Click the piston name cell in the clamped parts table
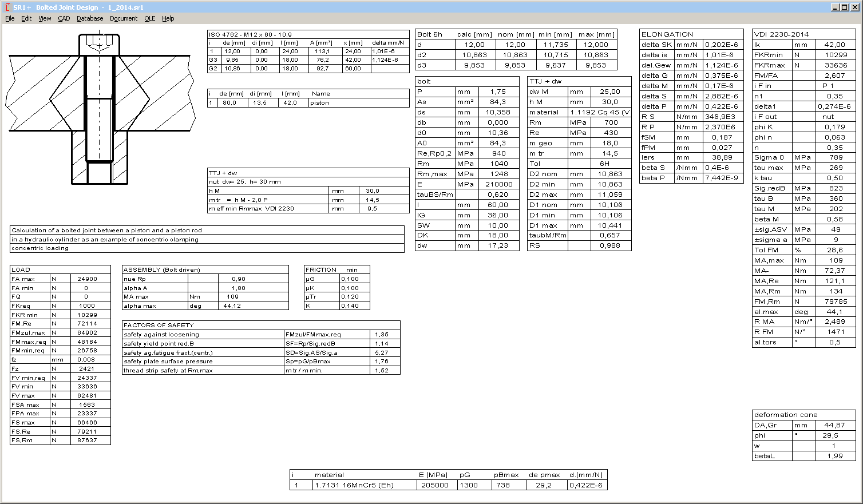Image resolution: width=863 pixels, height=504 pixels. click(320, 103)
